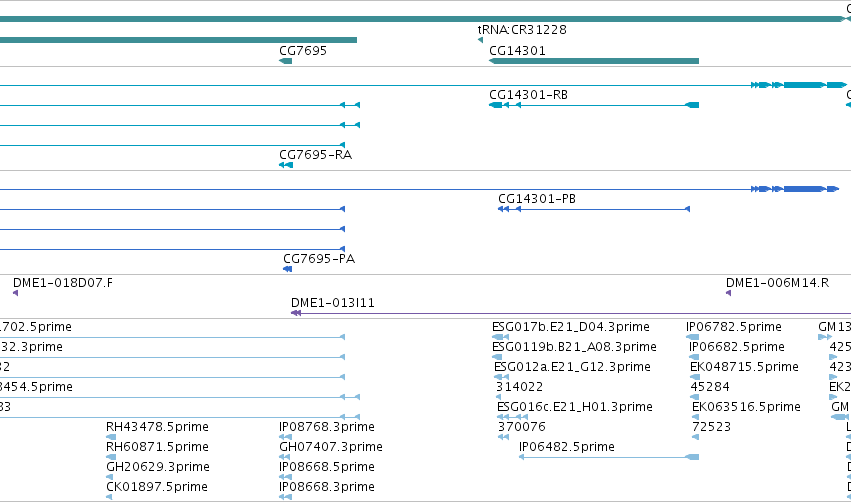Screen dimensions: 851x502
Task: Click ESG016c.E21_H01.3prime EST label
Action: [575, 407]
